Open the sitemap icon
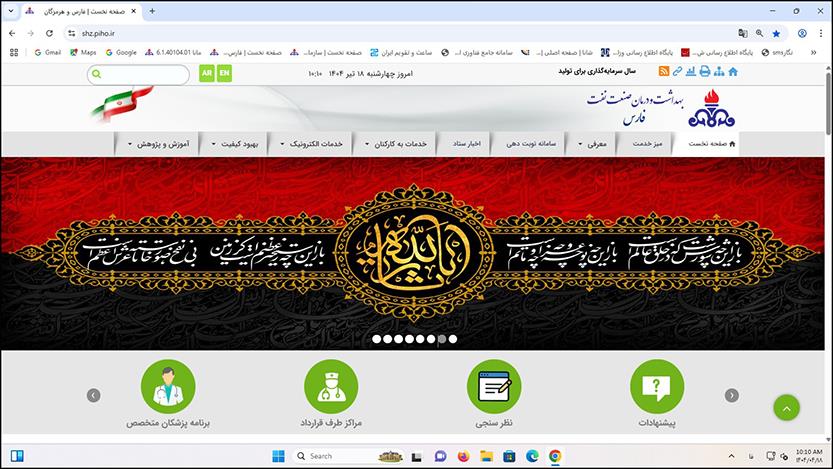 719,71
